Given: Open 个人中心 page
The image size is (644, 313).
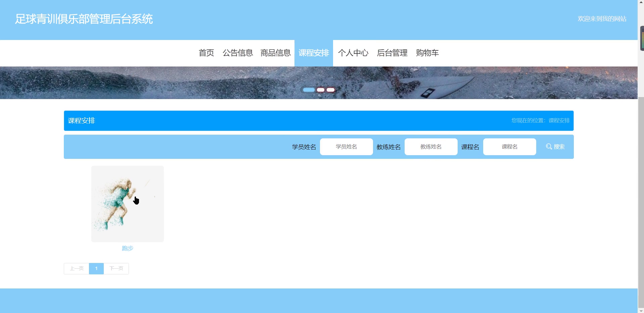Looking at the screenshot, I should 353,53.
